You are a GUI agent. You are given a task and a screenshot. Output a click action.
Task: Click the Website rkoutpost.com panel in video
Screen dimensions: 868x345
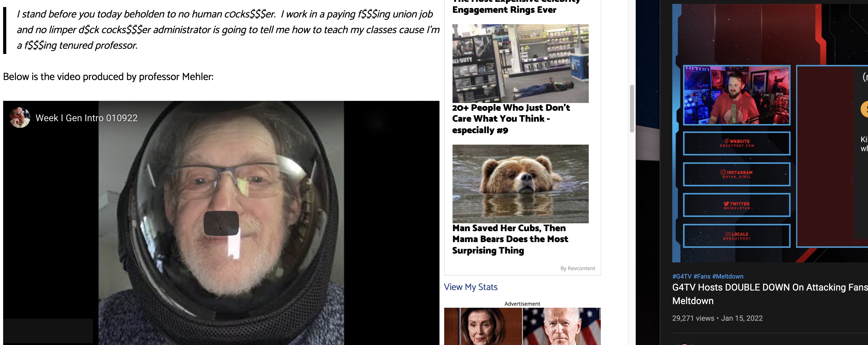736,143
